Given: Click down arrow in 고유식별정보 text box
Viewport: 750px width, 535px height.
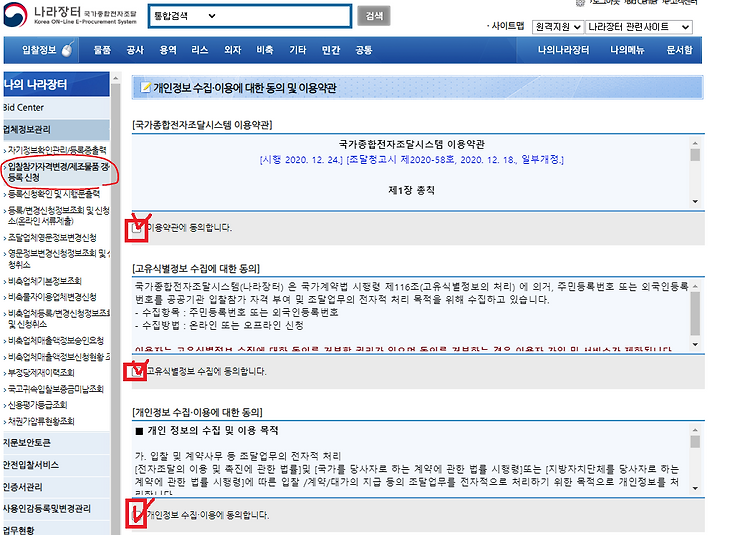Looking at the screenshot, I should coord(695,345).
